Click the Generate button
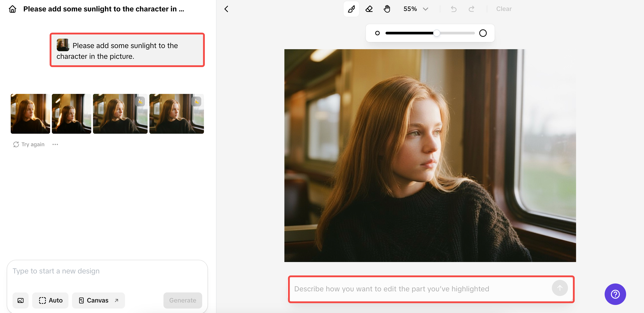644x313 pixels. click(182, 300)
